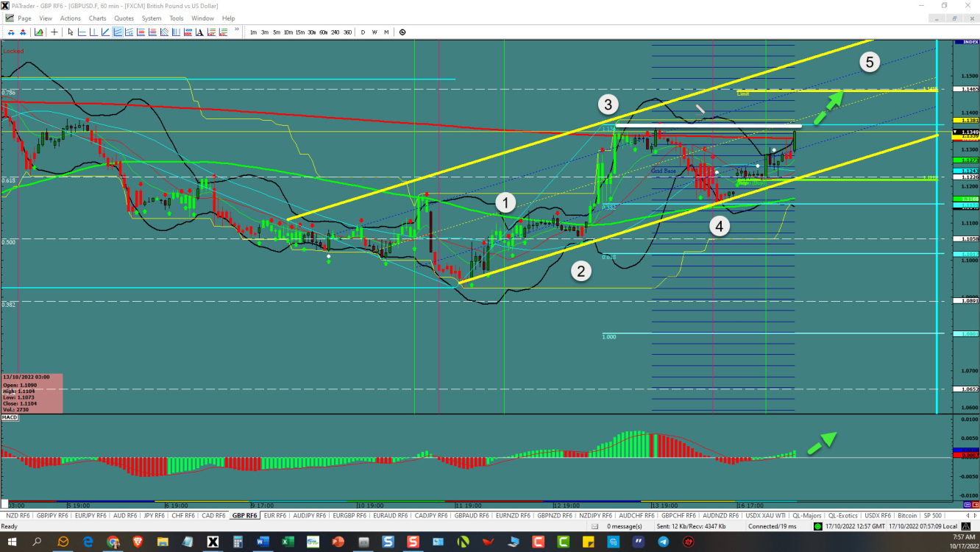Switch to the QL-Majors tab
This screenshot has height=552, width=980.
pyautogui.click(x=807, y=515)
